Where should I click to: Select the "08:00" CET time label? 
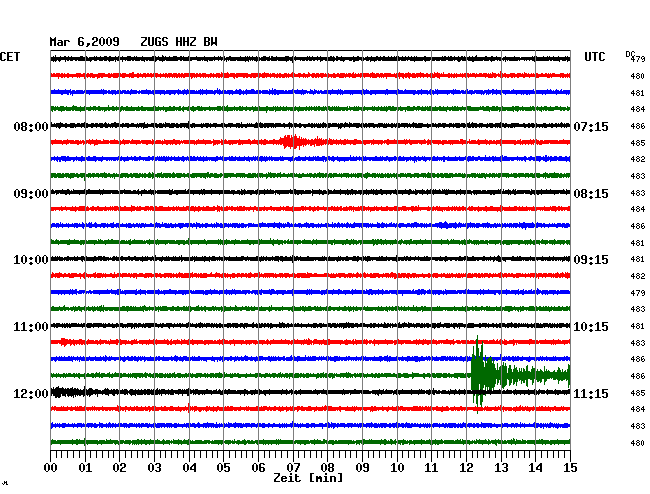point(31,126)
